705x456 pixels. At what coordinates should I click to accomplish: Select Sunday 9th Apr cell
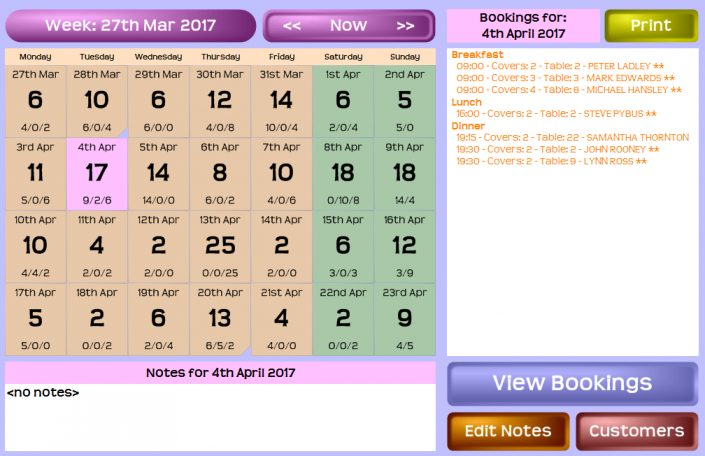(405, 174)
